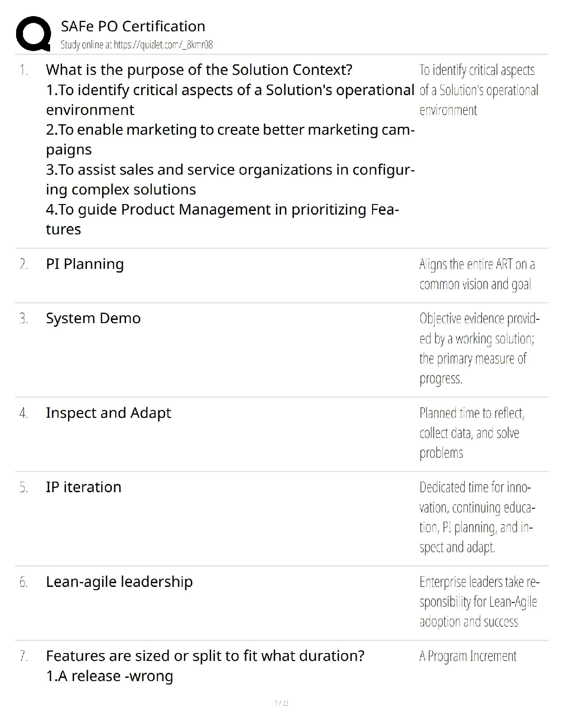Image resolution: width=563 pixels, height=728 pixels.
Task: Click the Quizlet Q logo icon
Action: point(33,34)
